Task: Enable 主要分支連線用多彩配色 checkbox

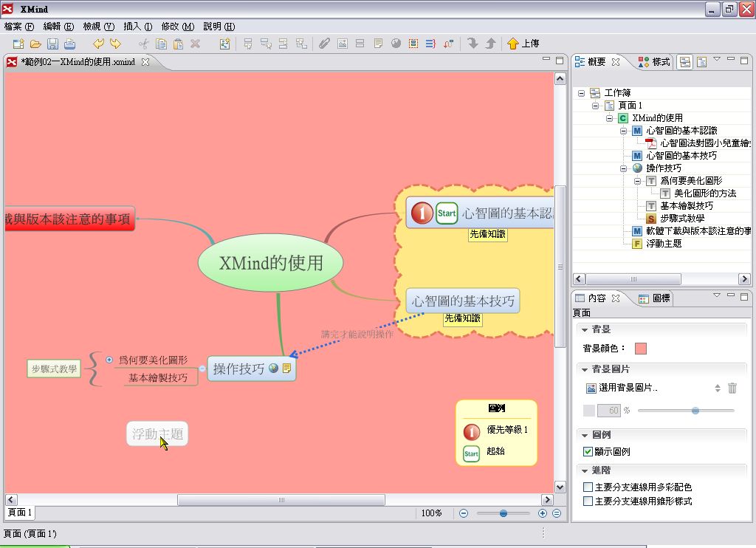Action: coord(588,487)
